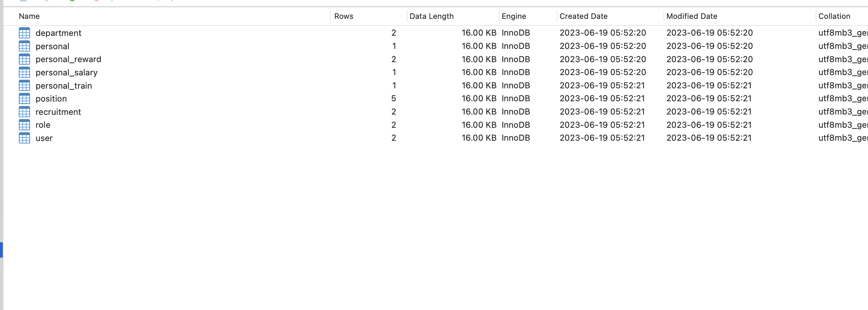Click the position table icon

pos(24,99)
